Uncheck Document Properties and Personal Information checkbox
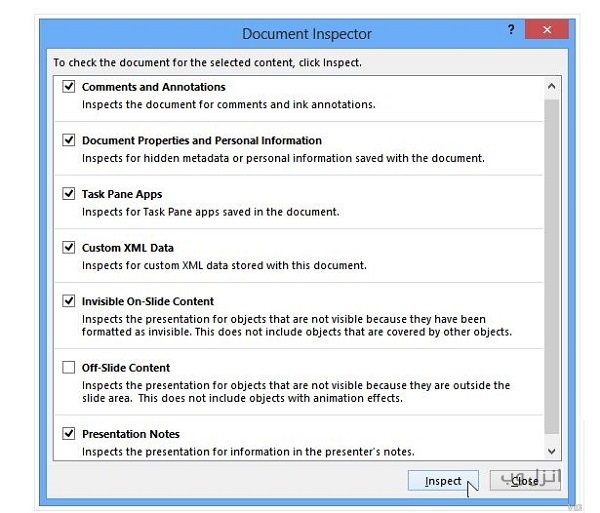Screen dimensions: 600x513 [x=69, y=141]
